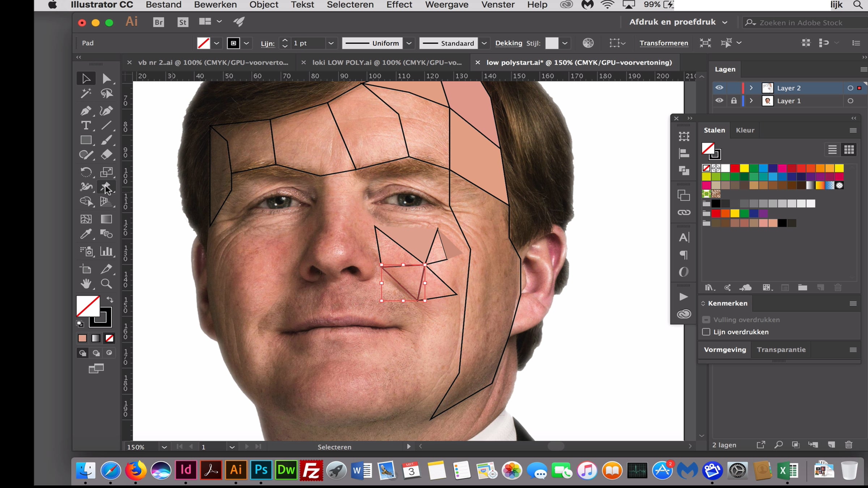This screenshot has width=868, height=488.
Task: Select the Pen tool
Action: pos(86,111)
